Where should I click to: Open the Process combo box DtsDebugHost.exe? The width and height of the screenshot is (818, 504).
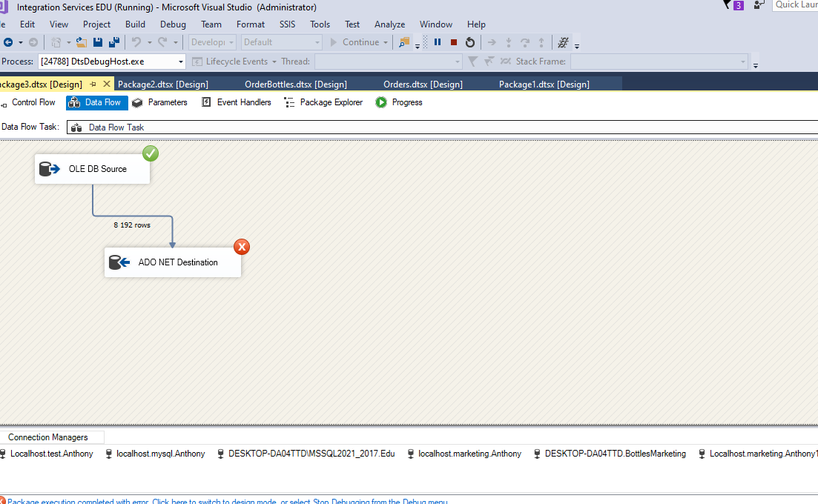click(x=112, y=62)
